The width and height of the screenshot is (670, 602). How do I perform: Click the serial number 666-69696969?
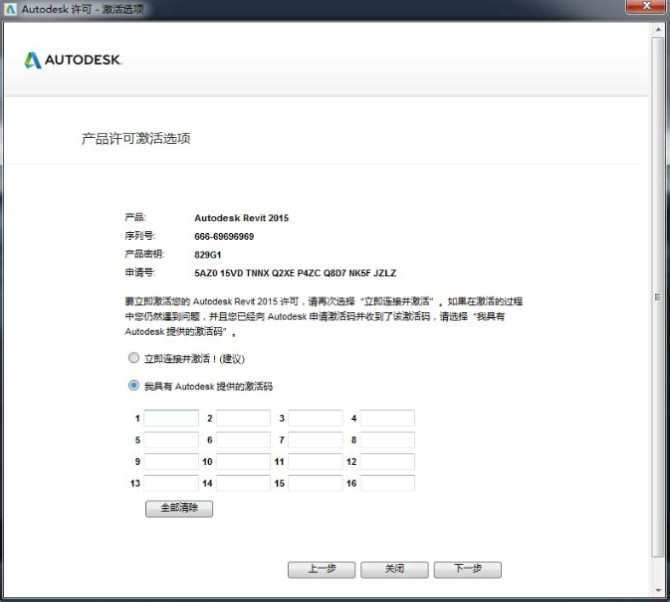tap(224, 236)
